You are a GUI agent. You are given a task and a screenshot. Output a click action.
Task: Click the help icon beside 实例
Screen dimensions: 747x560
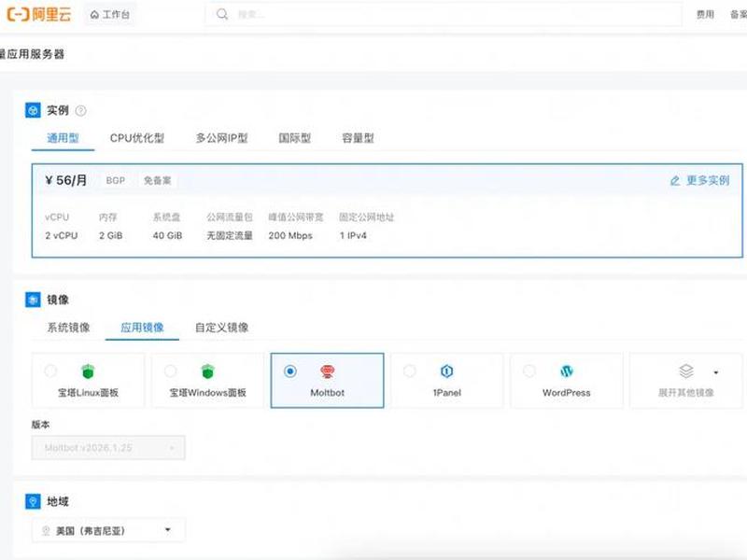[x=81, y=111]
